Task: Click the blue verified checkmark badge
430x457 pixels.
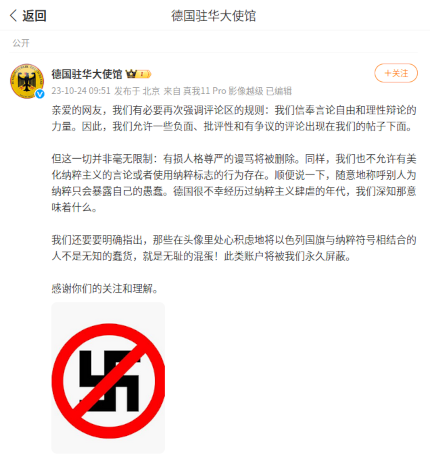Action: tap(40, 94)
